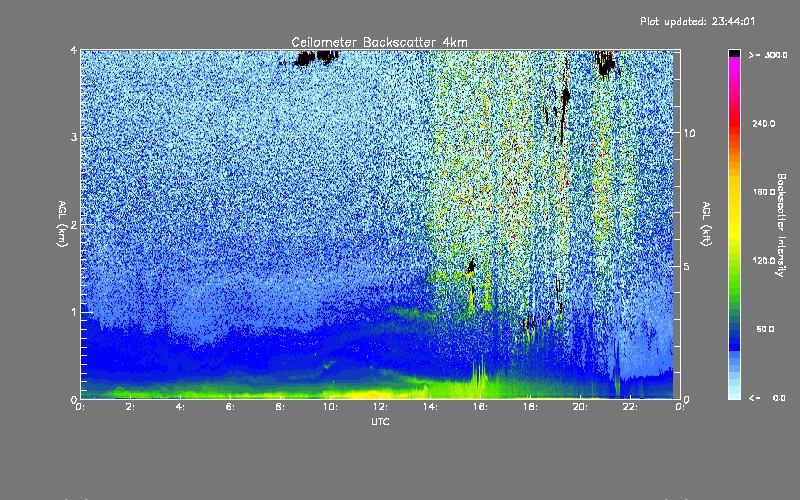Click the "Backscatter Intensity" colorbar label
Viewport: 800px width, 500px height.
click(x=781, y=225)
